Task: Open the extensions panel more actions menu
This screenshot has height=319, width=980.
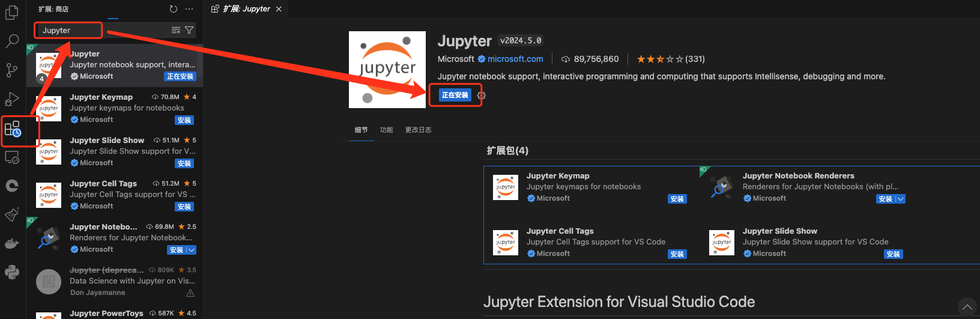Action: pos(190,9)
